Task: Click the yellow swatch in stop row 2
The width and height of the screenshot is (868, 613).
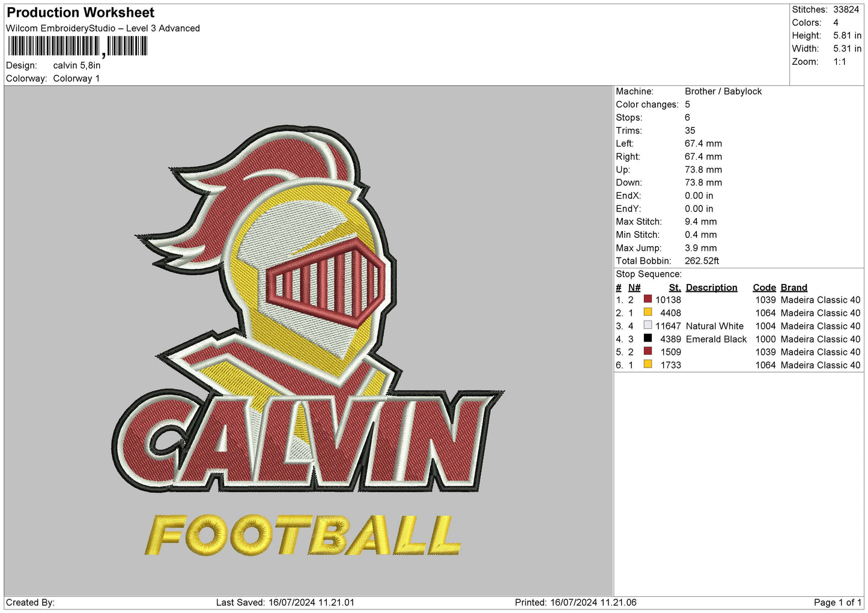Action: point(648,312)
